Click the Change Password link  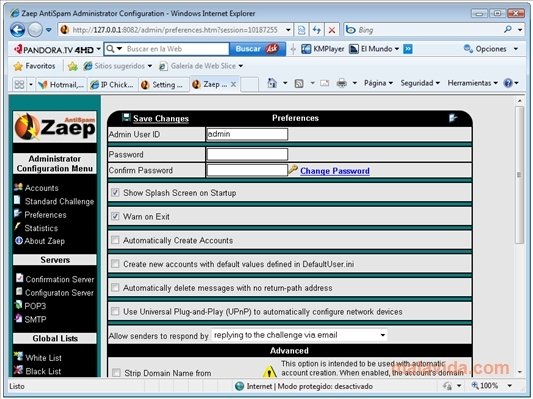(x=335, y=171)
